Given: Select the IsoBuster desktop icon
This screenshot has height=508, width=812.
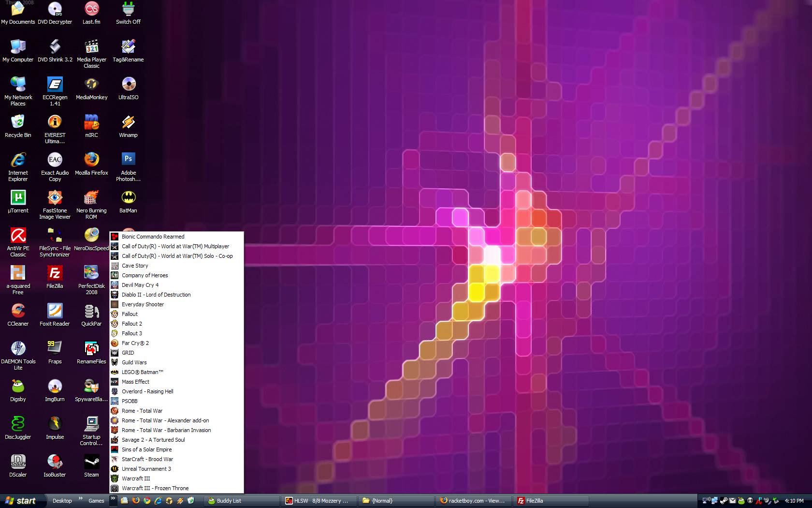Looking at the screenshot, I should [55, 465].
